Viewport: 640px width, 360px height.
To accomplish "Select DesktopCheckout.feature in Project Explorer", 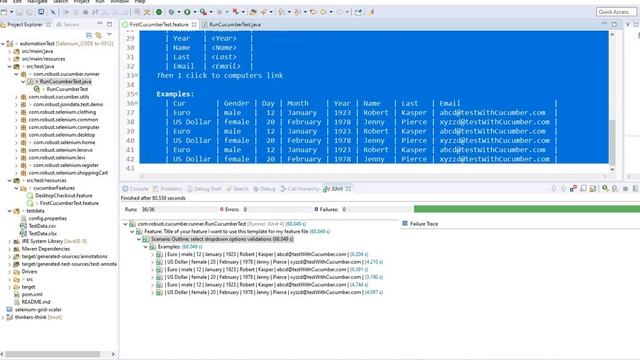I will 63,196.
